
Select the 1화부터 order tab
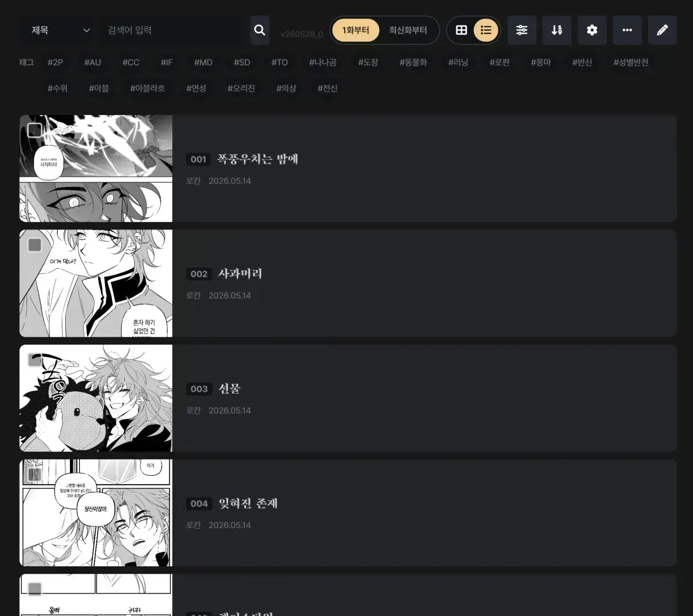(355, 30)
